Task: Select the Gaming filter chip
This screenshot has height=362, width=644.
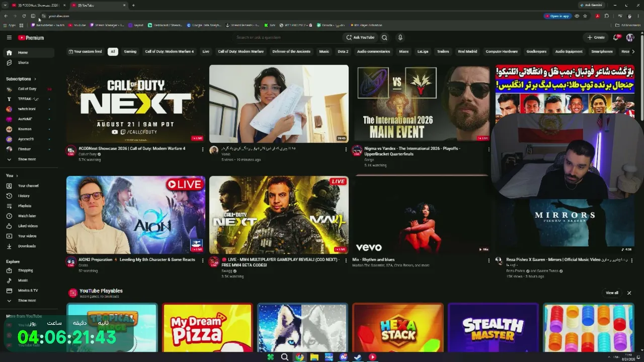Action: [x=130, y=51]
